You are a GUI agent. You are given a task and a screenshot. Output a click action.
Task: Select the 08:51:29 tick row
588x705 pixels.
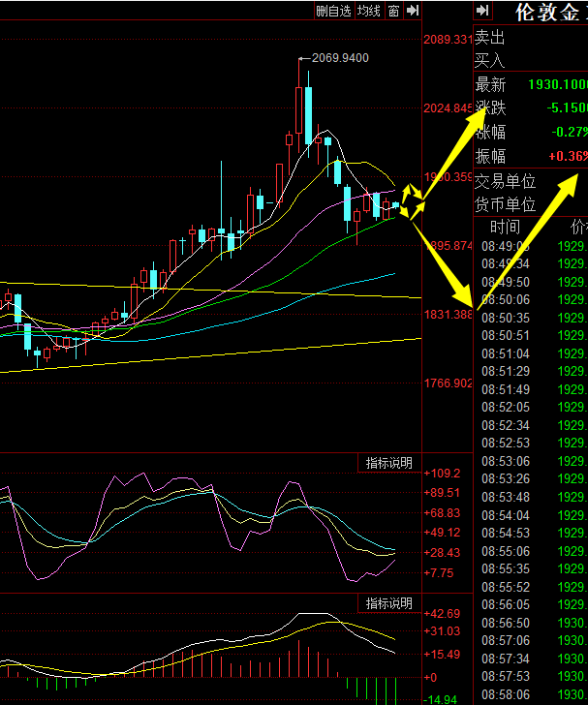pos(535,372)
